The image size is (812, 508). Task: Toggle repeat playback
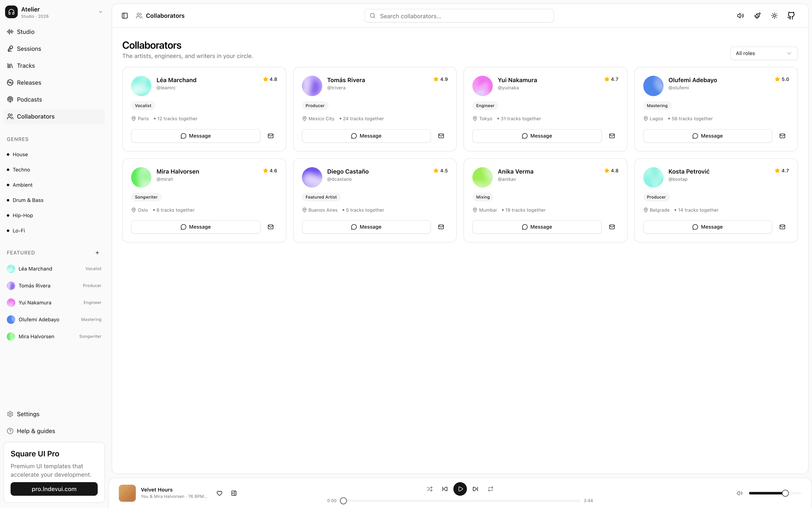point(491,489)
